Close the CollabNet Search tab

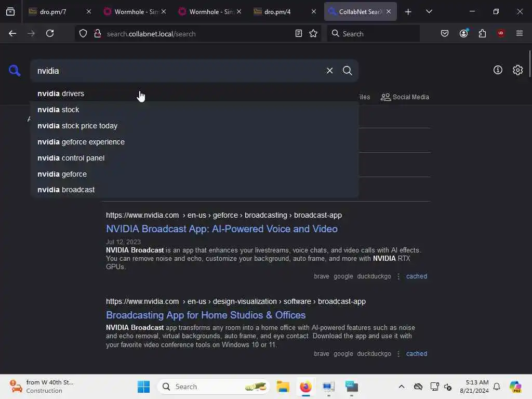pos(389,11)
